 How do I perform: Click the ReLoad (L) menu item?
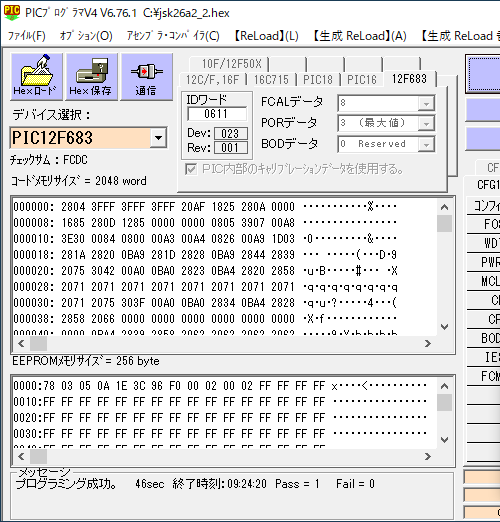click(x=266, y=36)
